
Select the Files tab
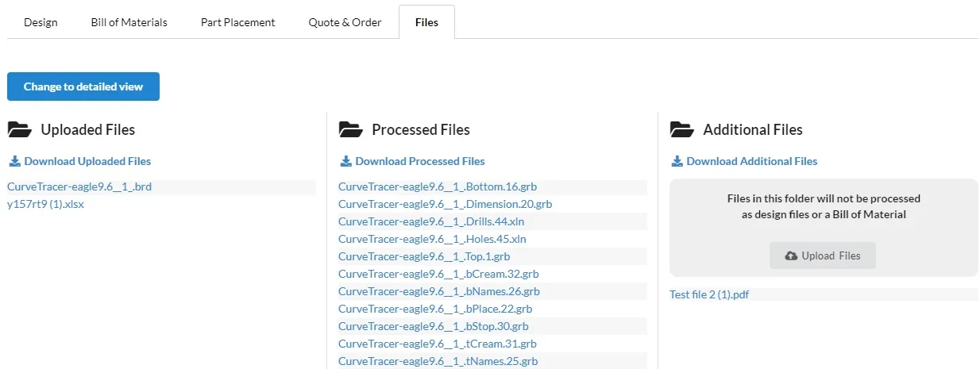[x=426, y=22]
